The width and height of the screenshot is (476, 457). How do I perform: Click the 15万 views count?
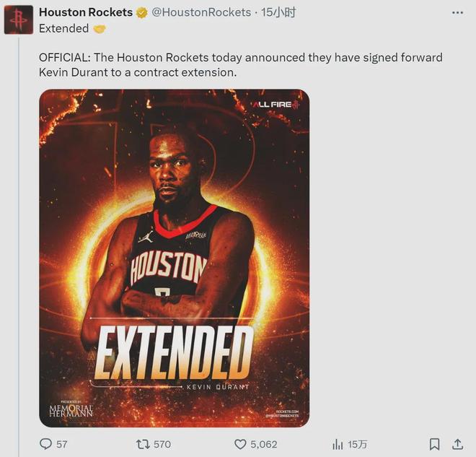pyautogui.click(x=358, y=444)
